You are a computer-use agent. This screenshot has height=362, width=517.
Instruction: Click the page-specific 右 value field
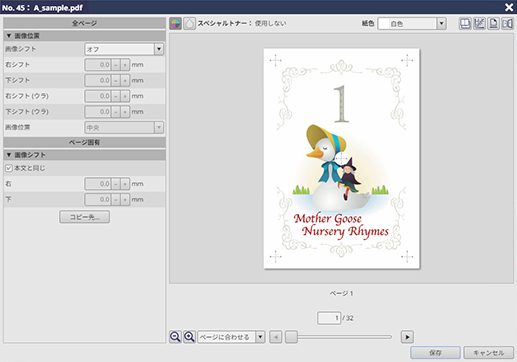tap(98, 184)
